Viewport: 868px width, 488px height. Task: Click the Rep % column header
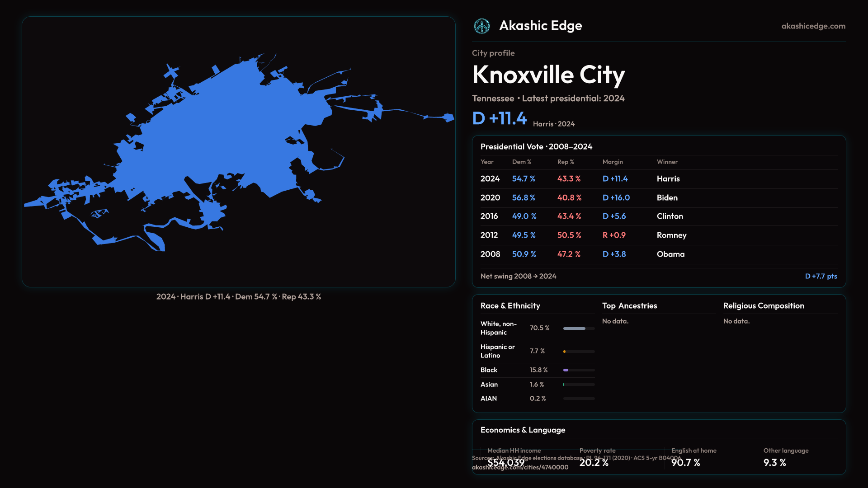click(565, 162)
